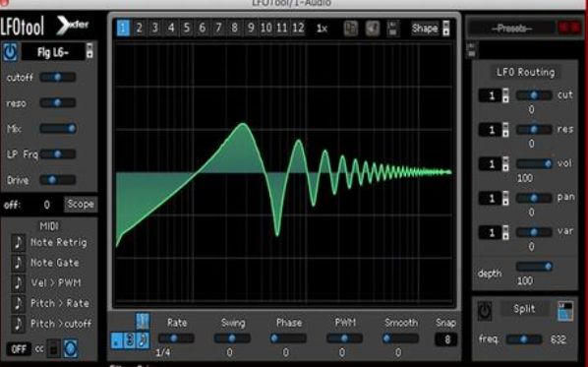Screen dimensions: 588x367
Task: Select the dotted note rate icon
Action: point(117,340)
